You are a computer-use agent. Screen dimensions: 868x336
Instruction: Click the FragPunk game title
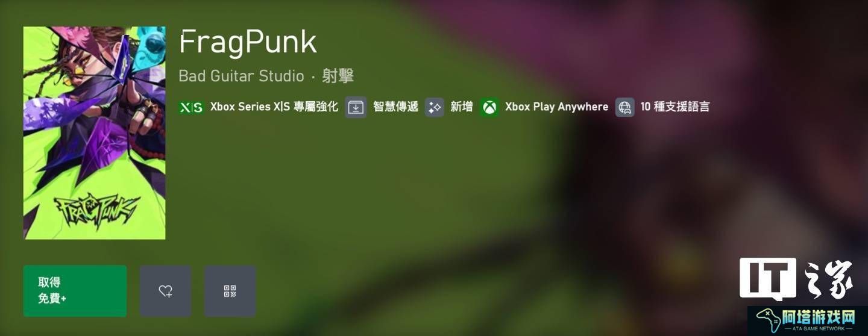[248, 42]
